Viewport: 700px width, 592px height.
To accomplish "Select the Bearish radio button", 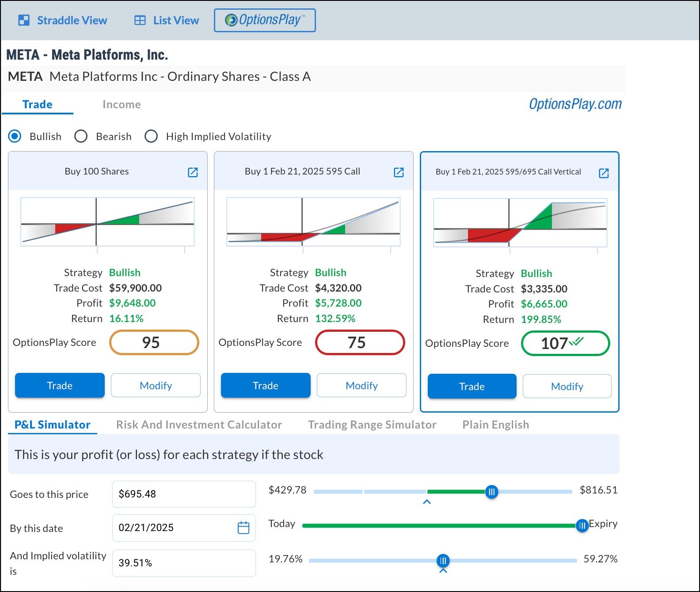I will tap(81, 136).
